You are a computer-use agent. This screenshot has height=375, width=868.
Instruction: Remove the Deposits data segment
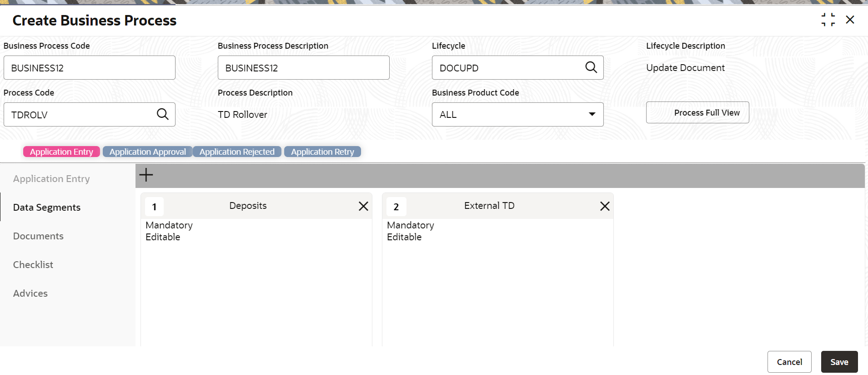pos(363,206)
